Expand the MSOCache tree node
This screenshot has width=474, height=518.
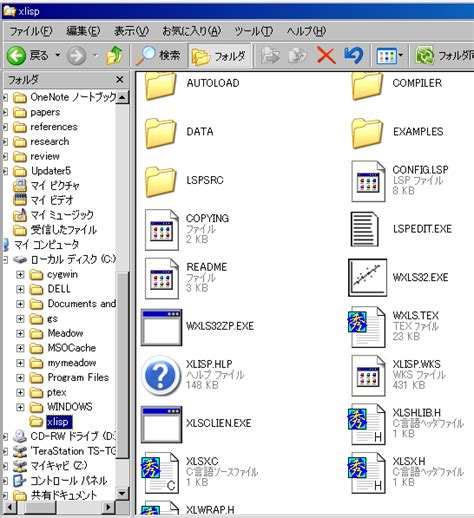click(x=20, y=348)
